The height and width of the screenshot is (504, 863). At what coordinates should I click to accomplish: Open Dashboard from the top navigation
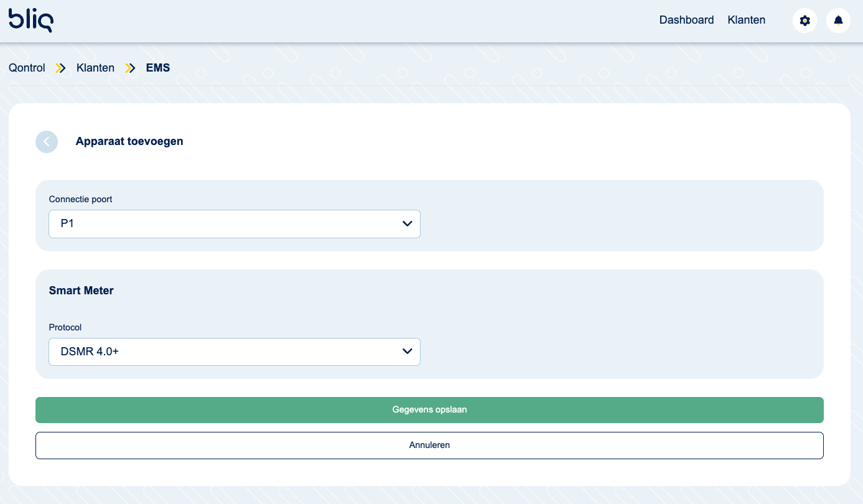pos(686,20)
